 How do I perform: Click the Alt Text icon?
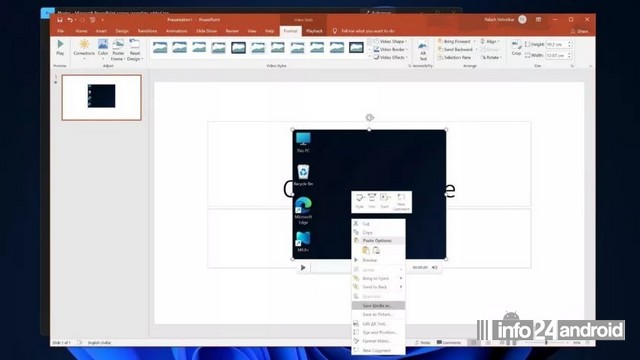[x=423, y=51]
